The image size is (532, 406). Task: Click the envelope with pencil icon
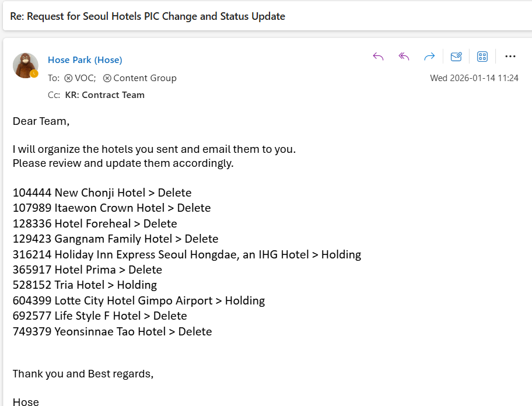(456, 57)
